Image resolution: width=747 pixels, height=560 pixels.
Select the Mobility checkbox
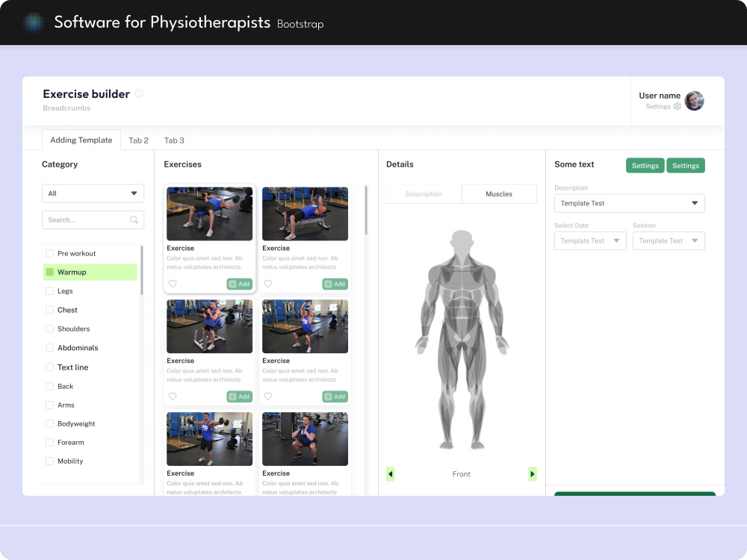pyautogui.click(x=49, y=461)
